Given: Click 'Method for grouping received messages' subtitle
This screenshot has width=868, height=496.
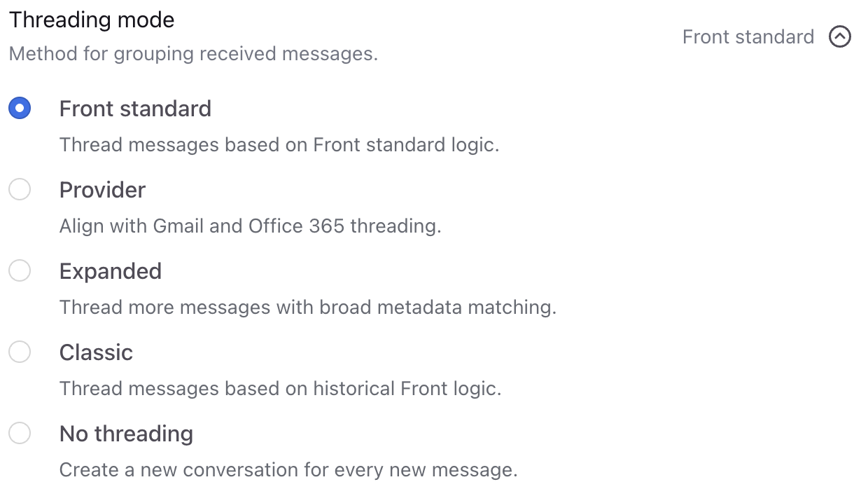Looking at the screenshot, I should coord(193,54).
